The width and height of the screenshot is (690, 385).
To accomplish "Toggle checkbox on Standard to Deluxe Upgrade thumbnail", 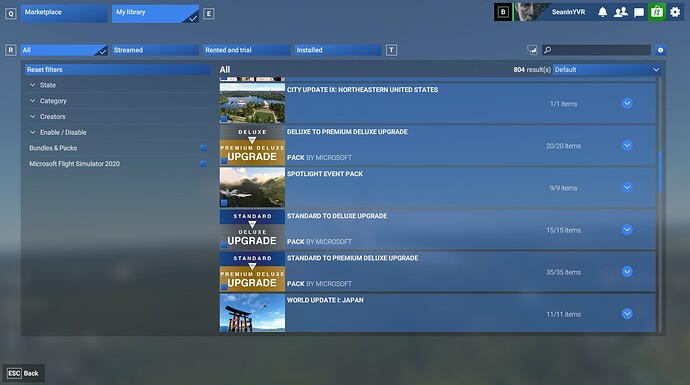I will point(224,245).
